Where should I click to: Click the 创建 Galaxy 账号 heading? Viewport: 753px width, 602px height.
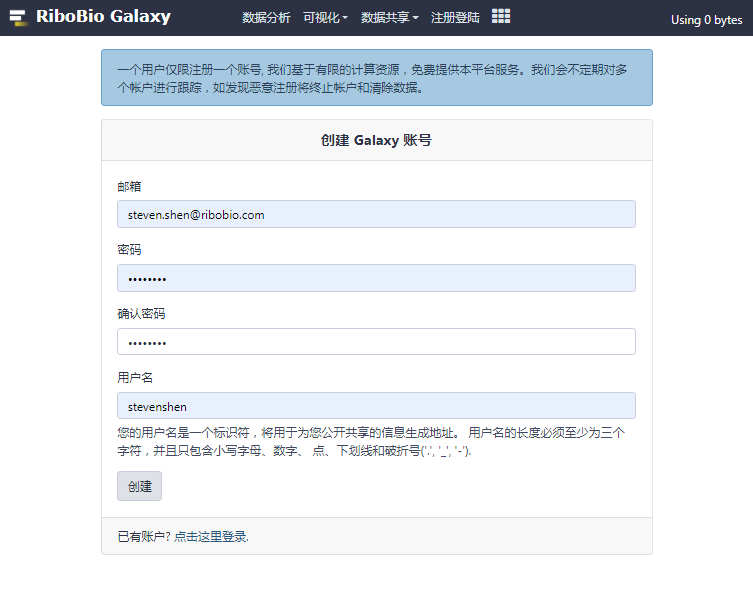point(376,140)
